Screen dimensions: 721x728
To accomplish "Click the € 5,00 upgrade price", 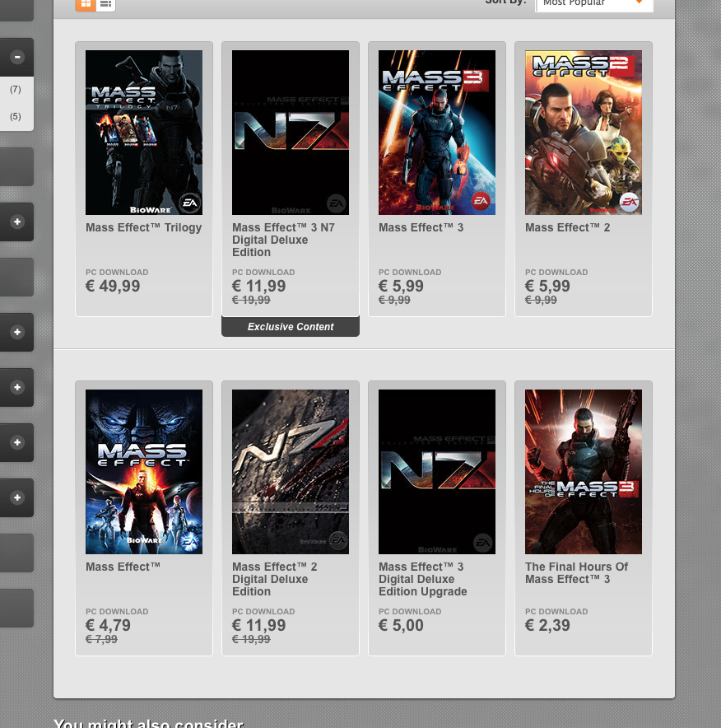I will click(401, 625).
